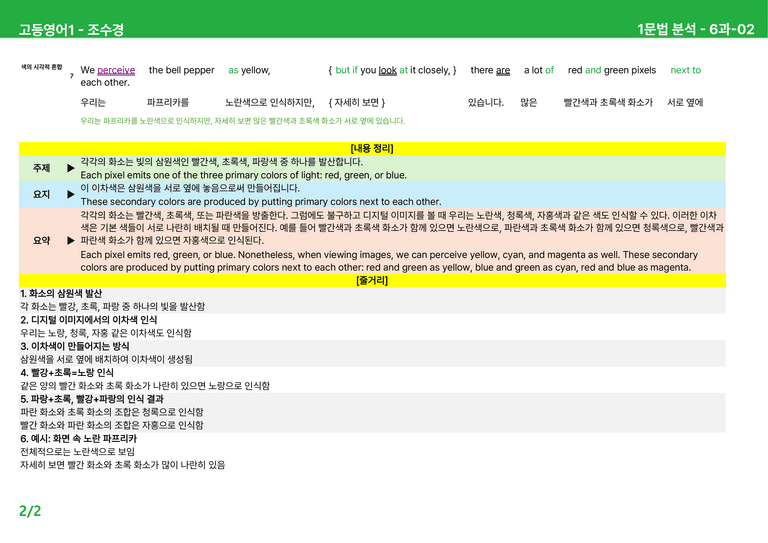This screenshot has width=768, height=543.
Task: Click the 고등영어1 - 조수경 title
Action: (x=72, y=30)
